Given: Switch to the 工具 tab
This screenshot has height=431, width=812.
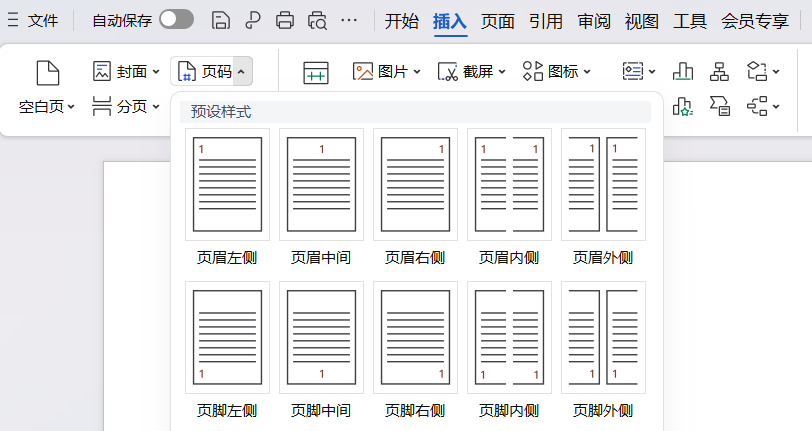Looking at the screenshot, I should [x=690, y=21].
